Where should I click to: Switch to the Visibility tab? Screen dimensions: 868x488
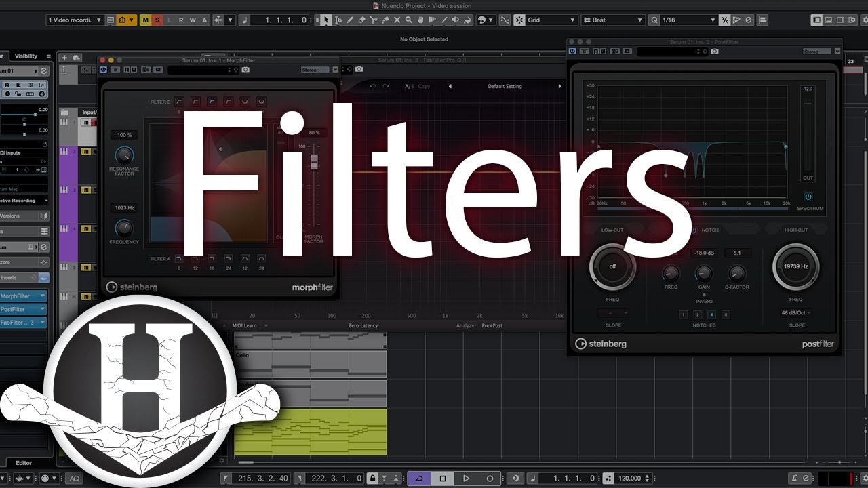point(26,56)
